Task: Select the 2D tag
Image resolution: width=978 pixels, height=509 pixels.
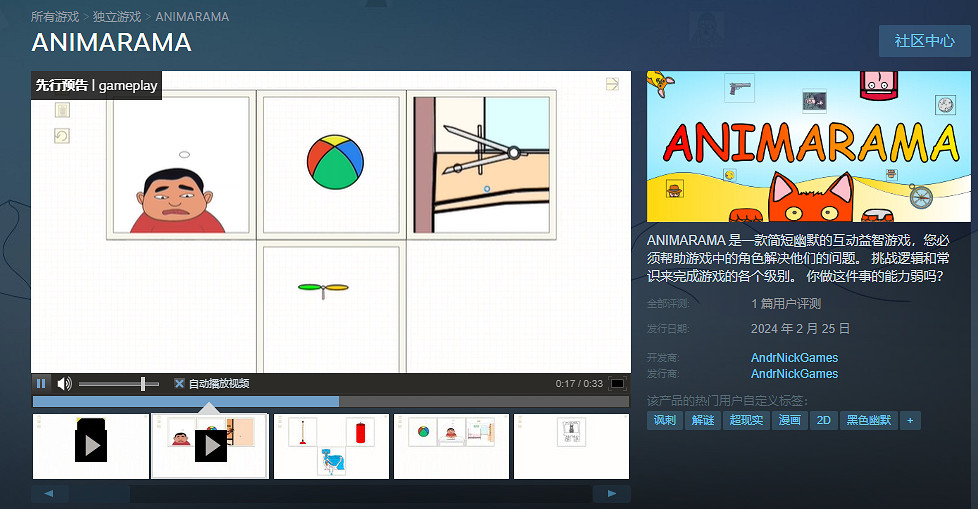Action: (x=823, y=420)
